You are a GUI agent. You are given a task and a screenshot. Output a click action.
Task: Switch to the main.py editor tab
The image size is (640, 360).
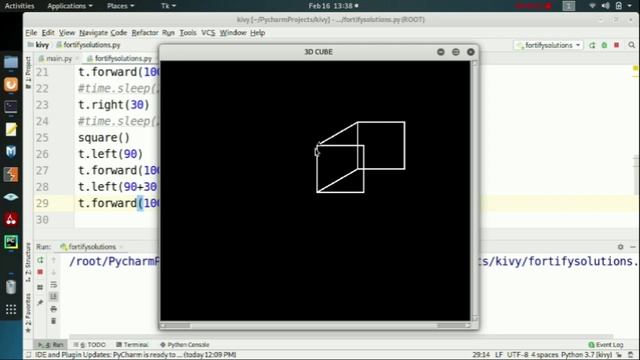point(58,59)
